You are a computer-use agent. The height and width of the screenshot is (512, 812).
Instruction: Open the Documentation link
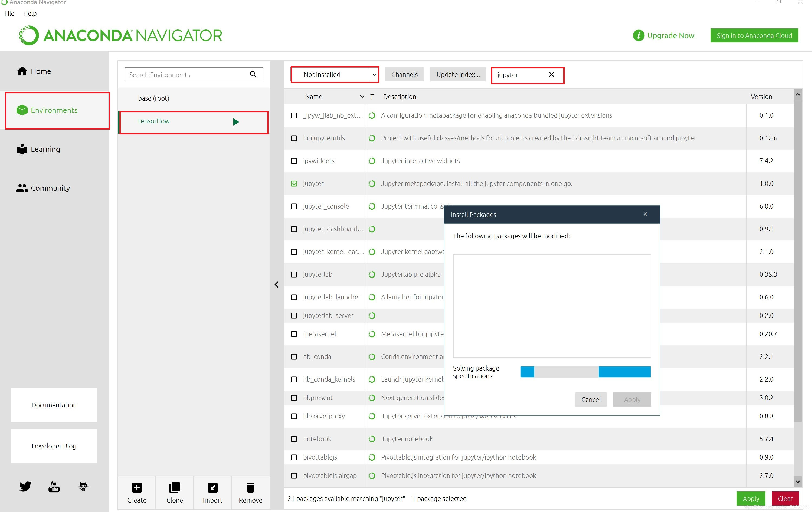pos(54,405)
